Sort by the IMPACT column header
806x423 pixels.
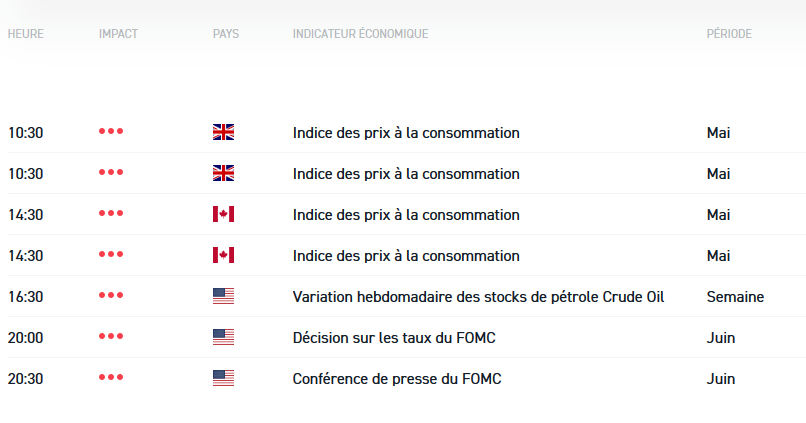tap(118, 34)
